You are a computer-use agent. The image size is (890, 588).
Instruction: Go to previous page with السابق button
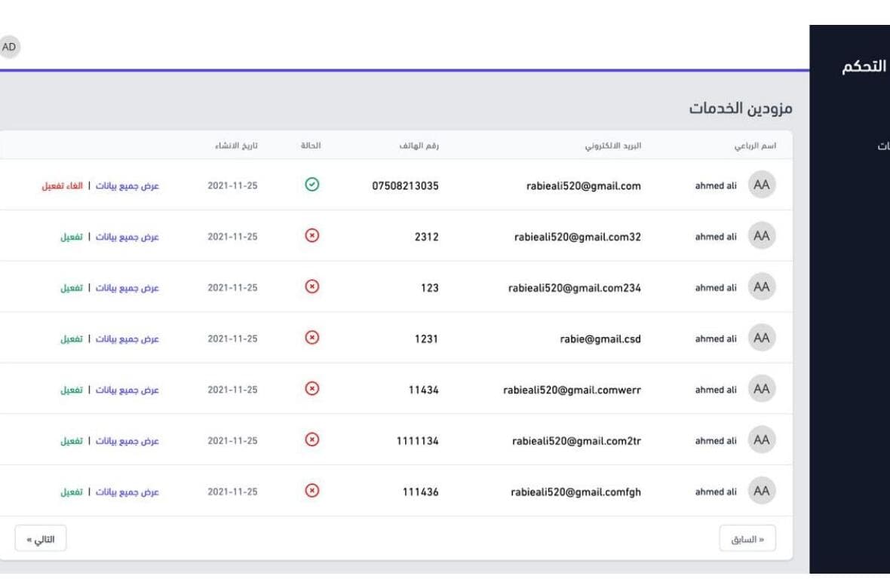(747, 538)
